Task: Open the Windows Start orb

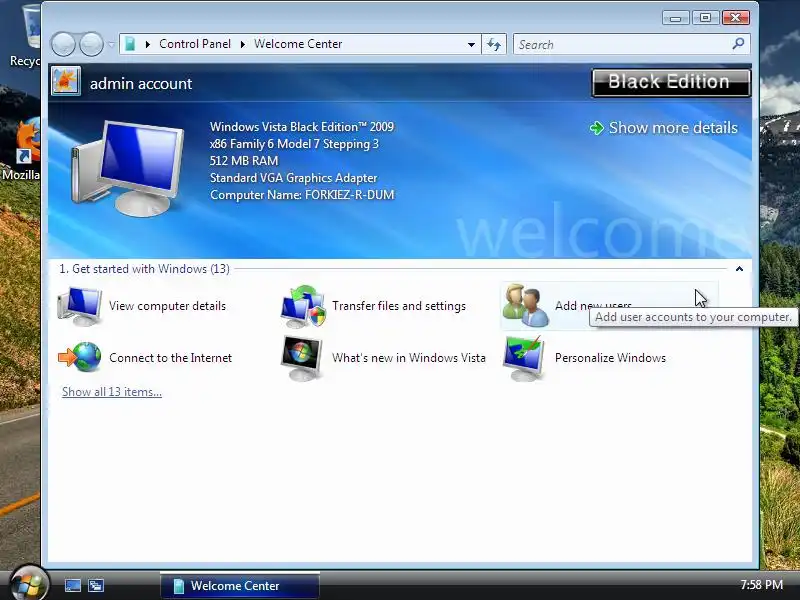Action: point(30,583)
